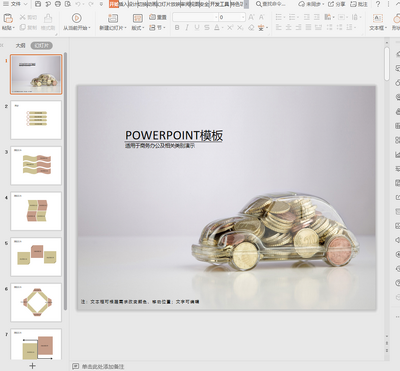
Task: Select the Home (开始) ribbon tab
Action: tap(114, 4)
